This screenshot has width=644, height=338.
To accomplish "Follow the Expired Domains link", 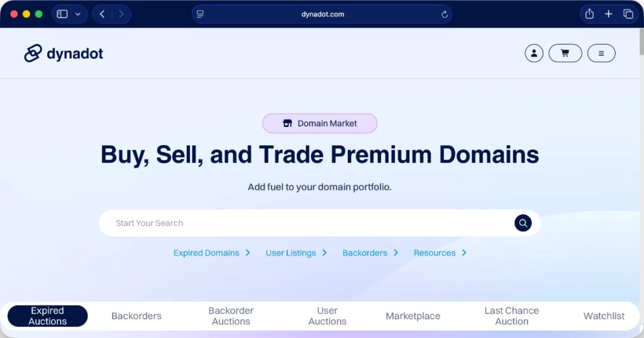I will 206,253.
